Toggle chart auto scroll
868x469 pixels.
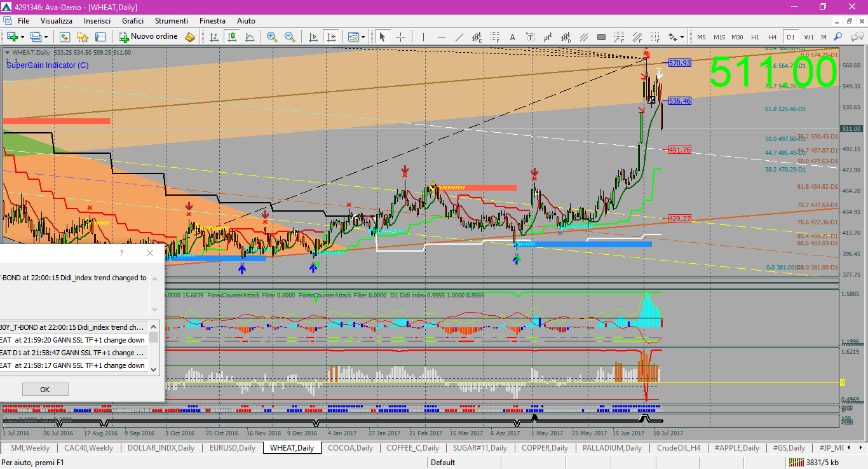point(313,37)
